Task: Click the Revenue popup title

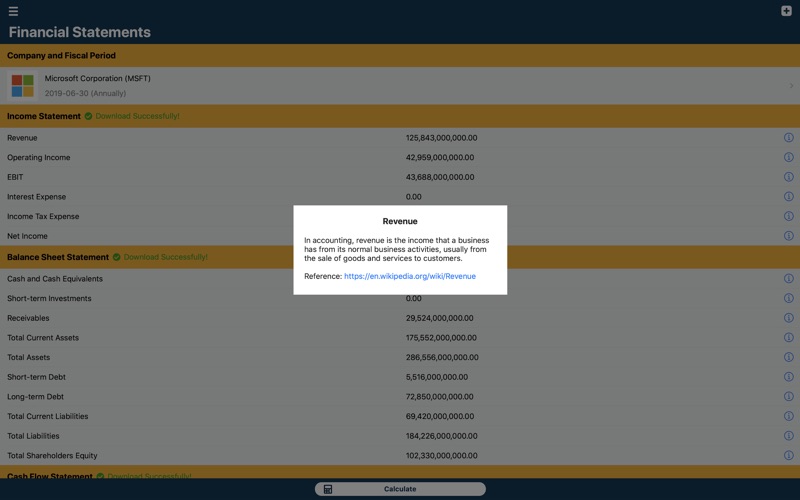Action: 400,221
